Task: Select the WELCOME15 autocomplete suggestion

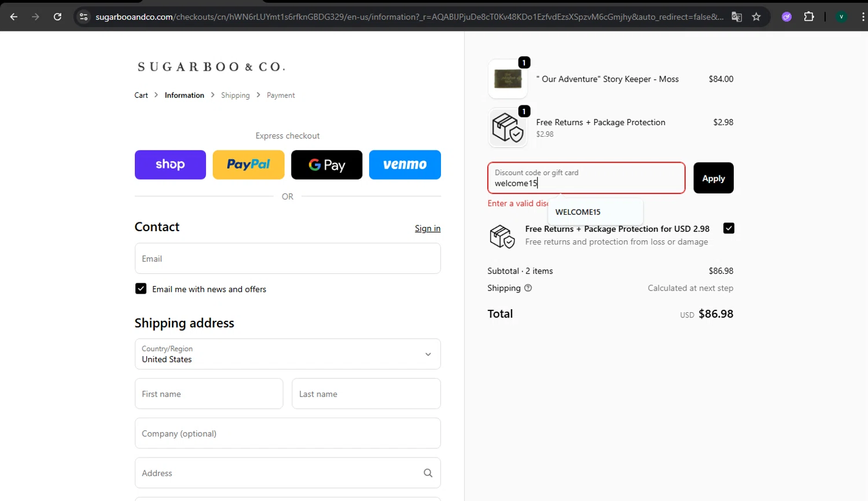Action: tap(595, 212)
